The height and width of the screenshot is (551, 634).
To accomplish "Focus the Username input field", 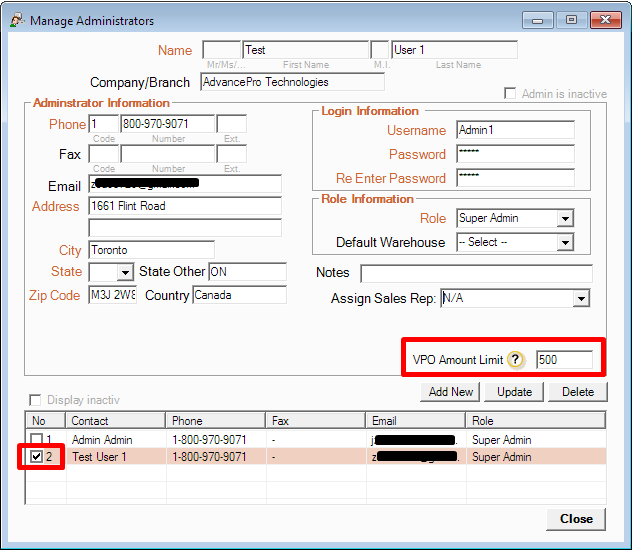I will 515,130.
